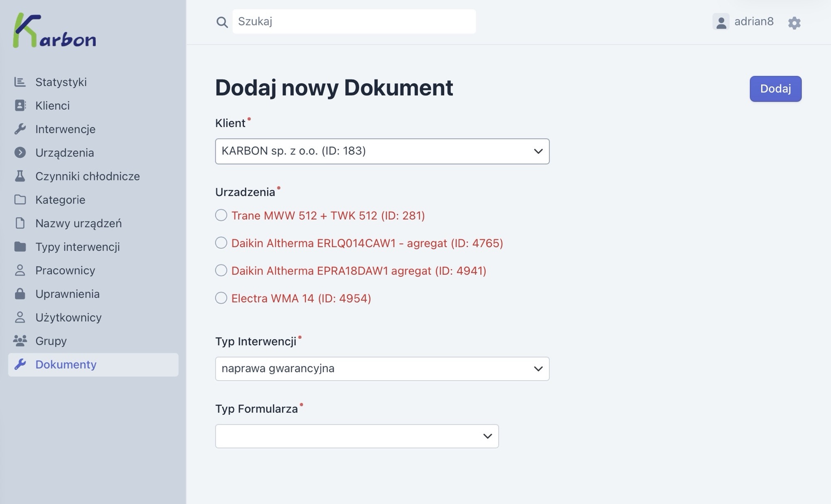Click the Grupy people icon
This screenshot has height=504, width=831.
20,341
